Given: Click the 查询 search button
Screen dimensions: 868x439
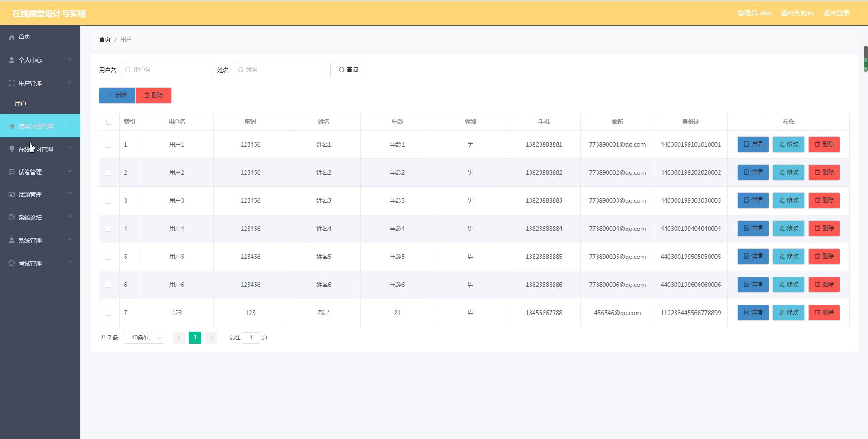Looking at the screenshot, I should point(348,70).
